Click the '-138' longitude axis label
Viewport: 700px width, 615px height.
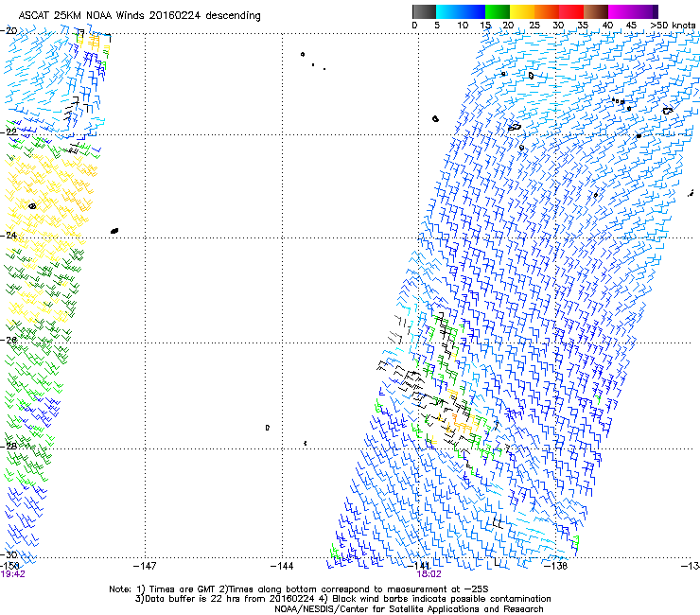tap(555, 567)
